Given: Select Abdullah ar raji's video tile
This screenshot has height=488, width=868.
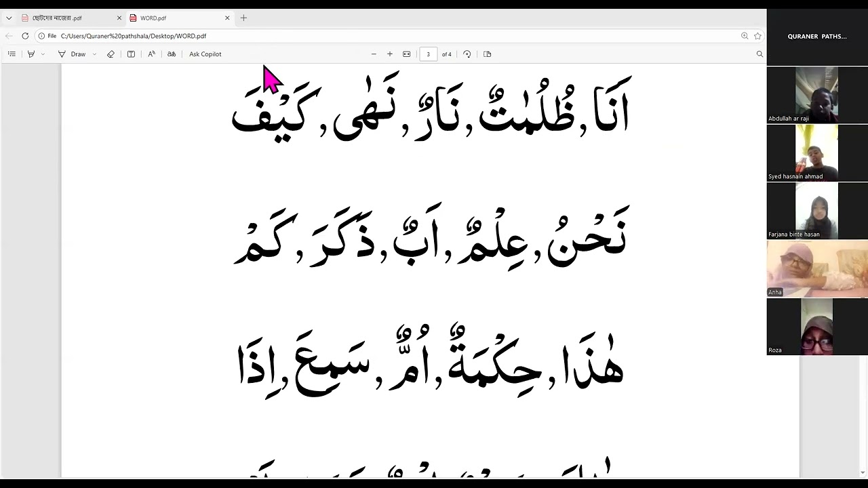Looking at the screenshot, I should tap(817, 95).
